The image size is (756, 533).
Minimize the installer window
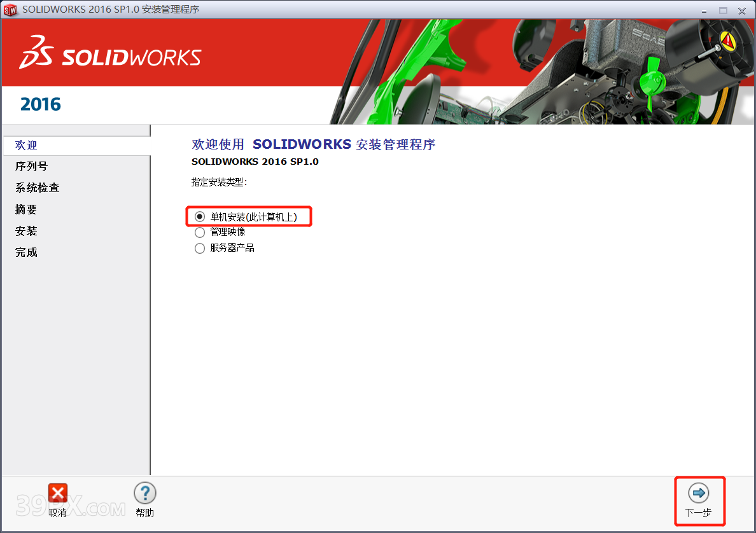[704, 11]
